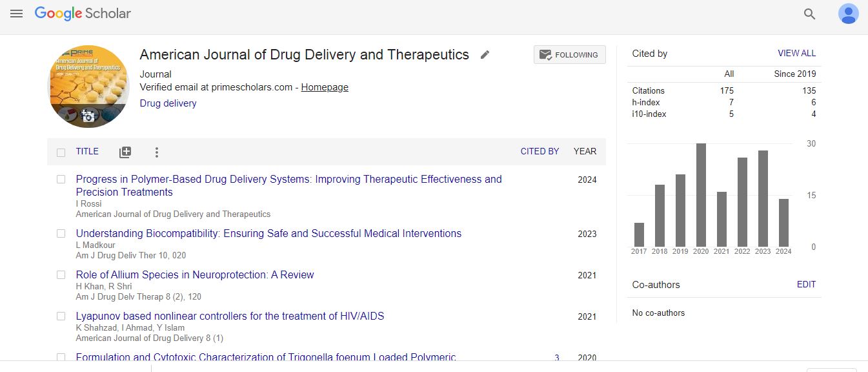This screenshot has width=868, height=372.
Task: Click the 2019 bar in citations chart
Action: coord(680,211)
